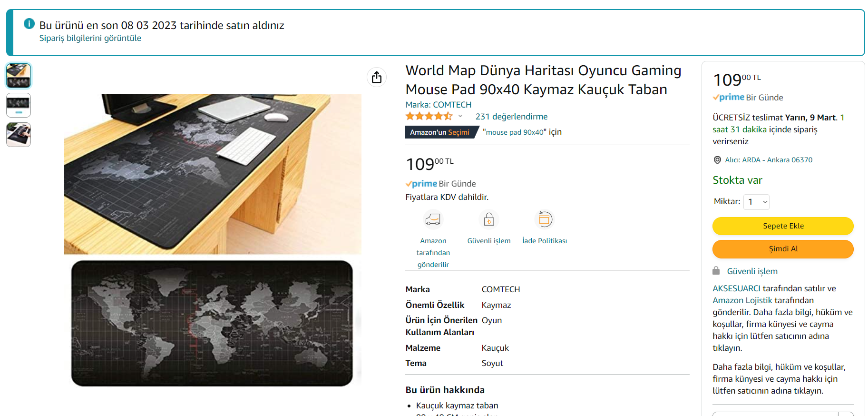Viewport: 868px width, 416px height.
Task: Open the 231 değerlendirme reviews link
Action: coord(511,117)
